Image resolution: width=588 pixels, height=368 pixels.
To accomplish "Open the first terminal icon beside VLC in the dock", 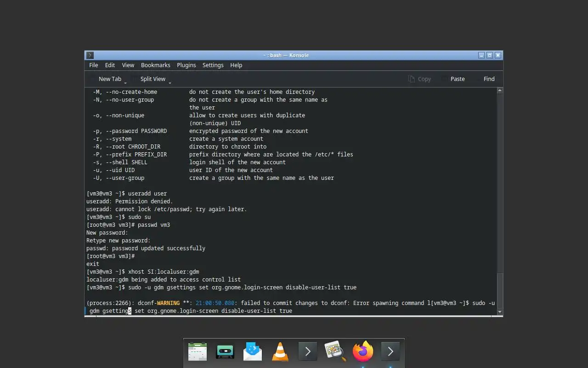I will pyautogui.click(x=308, y=352).
